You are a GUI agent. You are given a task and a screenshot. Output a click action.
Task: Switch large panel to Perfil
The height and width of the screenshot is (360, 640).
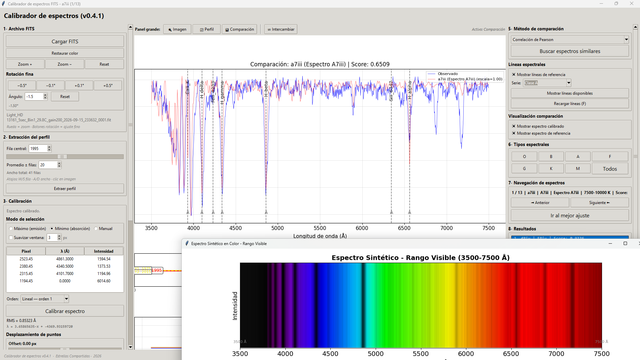[x=207, y=29]
